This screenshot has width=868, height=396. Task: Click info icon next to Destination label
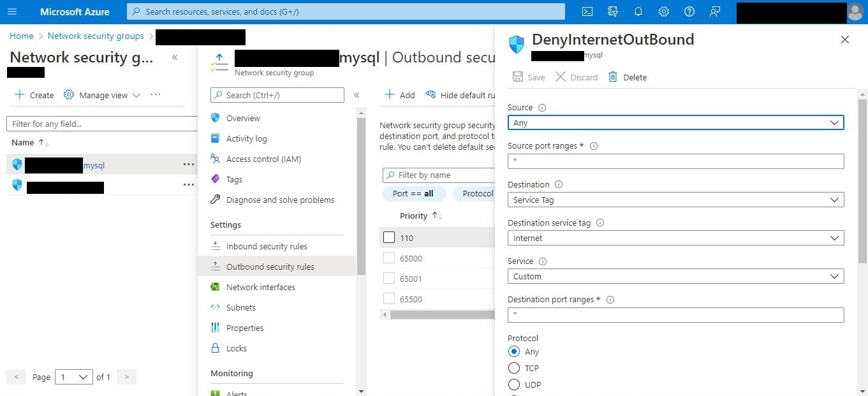pyautogui.click(x=559, y=184)
